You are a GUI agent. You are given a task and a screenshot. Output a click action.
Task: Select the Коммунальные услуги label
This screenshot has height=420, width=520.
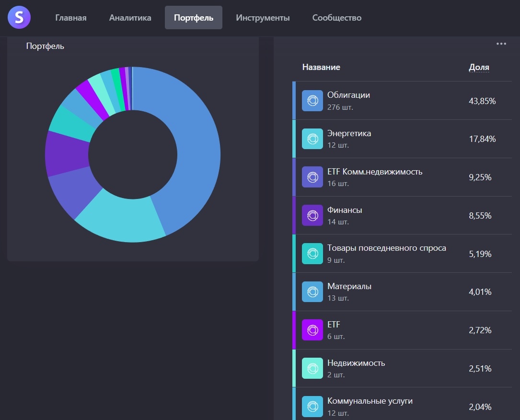[x=370, y=401]
